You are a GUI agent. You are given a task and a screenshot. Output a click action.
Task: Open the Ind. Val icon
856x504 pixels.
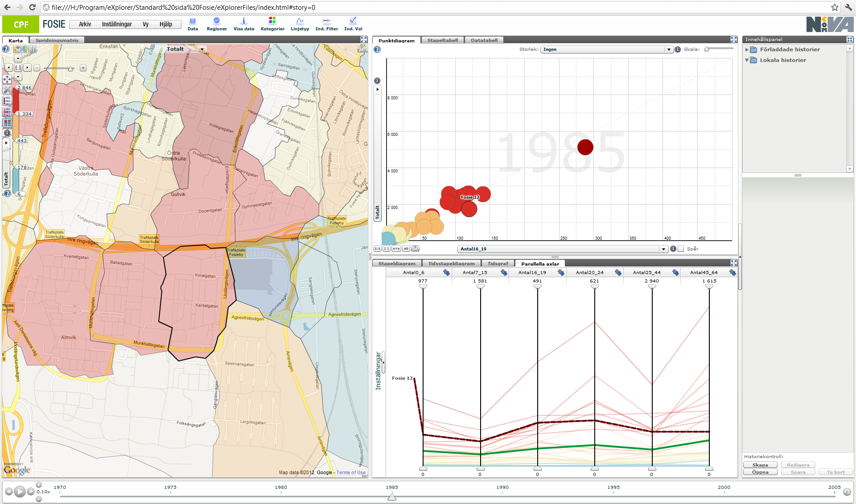pyautogui.click(x=353, y=24)
